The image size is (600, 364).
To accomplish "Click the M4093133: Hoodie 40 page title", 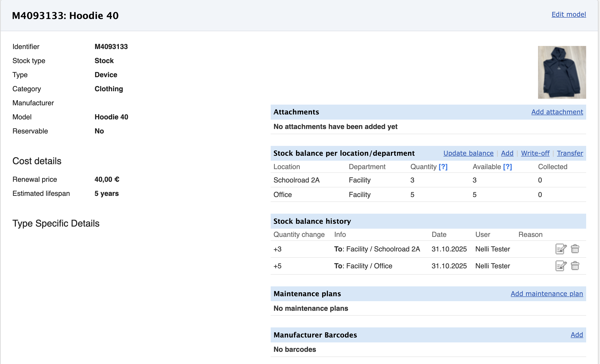I will click(x=65, y=15).
